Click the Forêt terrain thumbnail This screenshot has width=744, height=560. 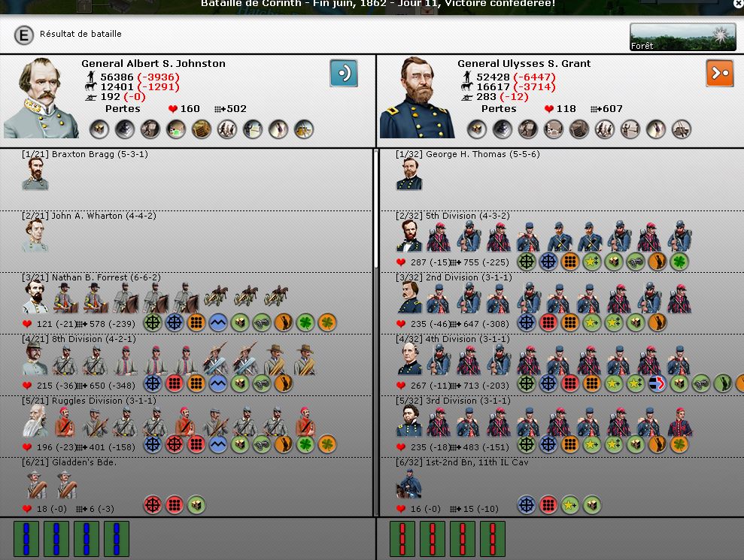(x=682, y=37)
